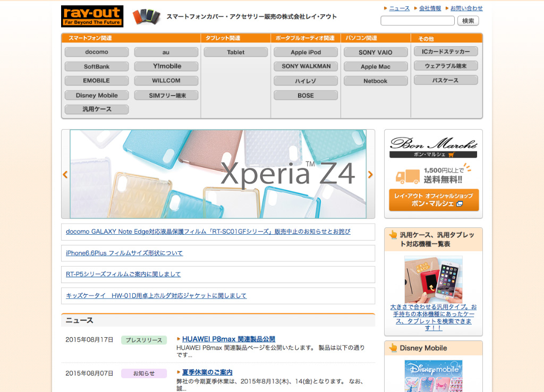Click the search input field
This screenshot has height=392, width=544.
point(417,21)
